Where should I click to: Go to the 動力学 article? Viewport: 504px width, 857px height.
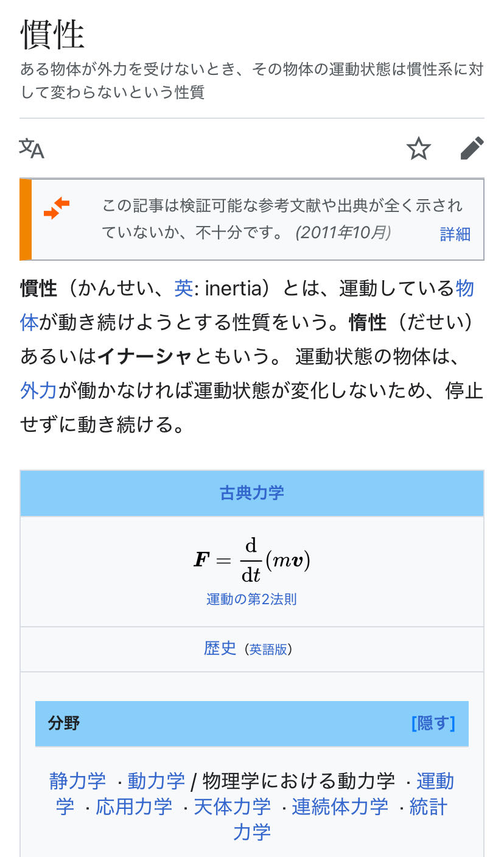tap(156, 781)
